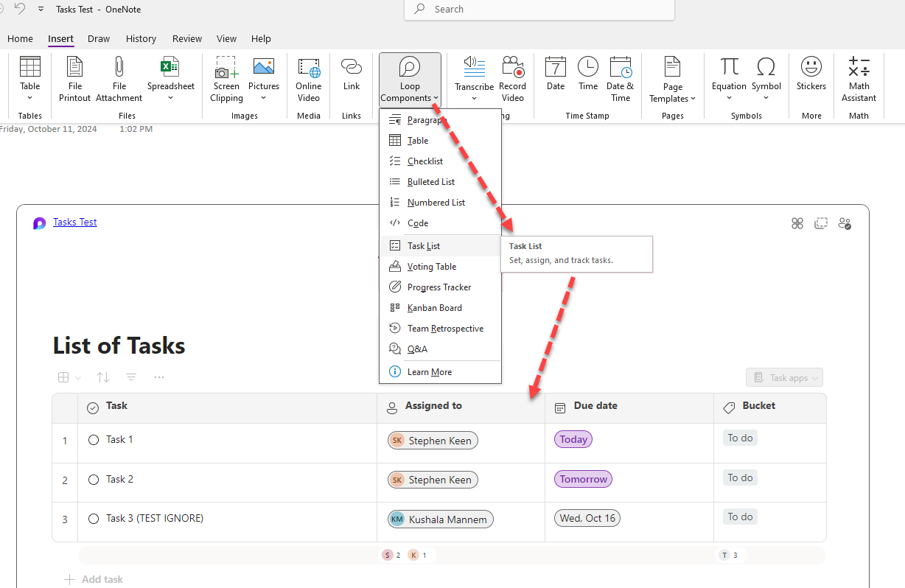Click the Undo arrow in title bar
The height and width of the screenshot is (588, 905).
20,9
